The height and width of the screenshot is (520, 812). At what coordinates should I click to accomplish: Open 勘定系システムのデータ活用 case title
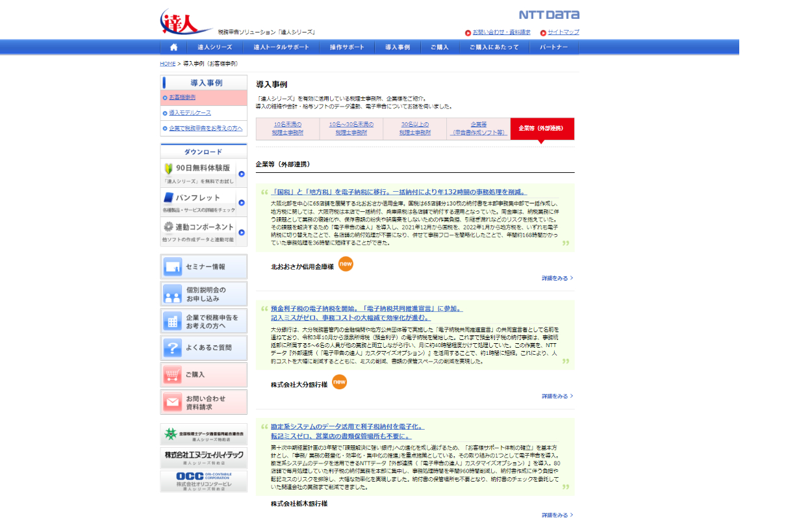tap(348, 431)
